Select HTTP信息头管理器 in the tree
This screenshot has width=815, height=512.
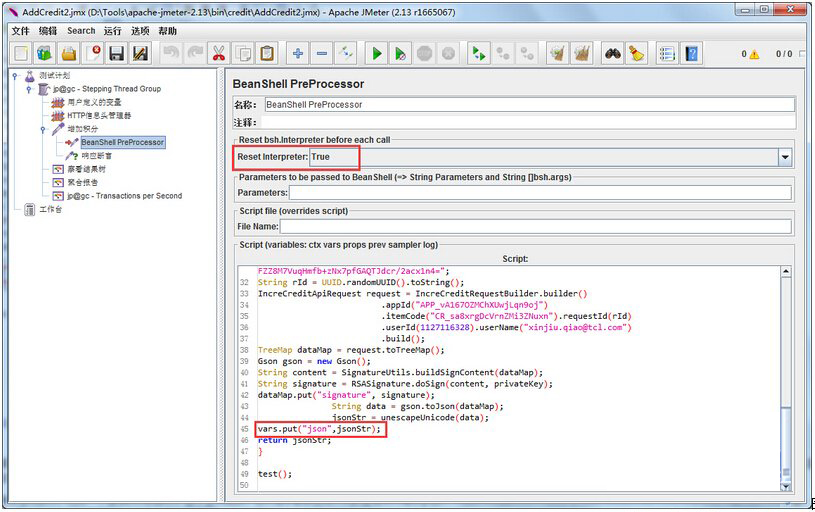click(x=98, y=115)
